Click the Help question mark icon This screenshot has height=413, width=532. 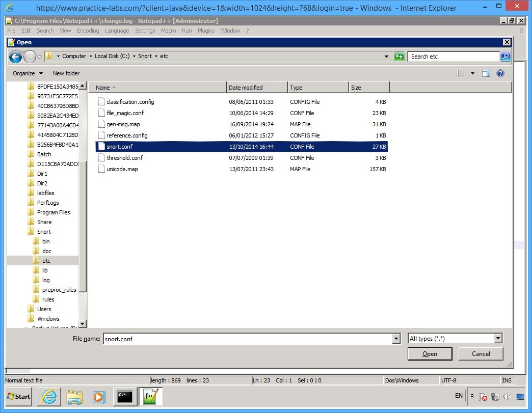tap(500, 73)
